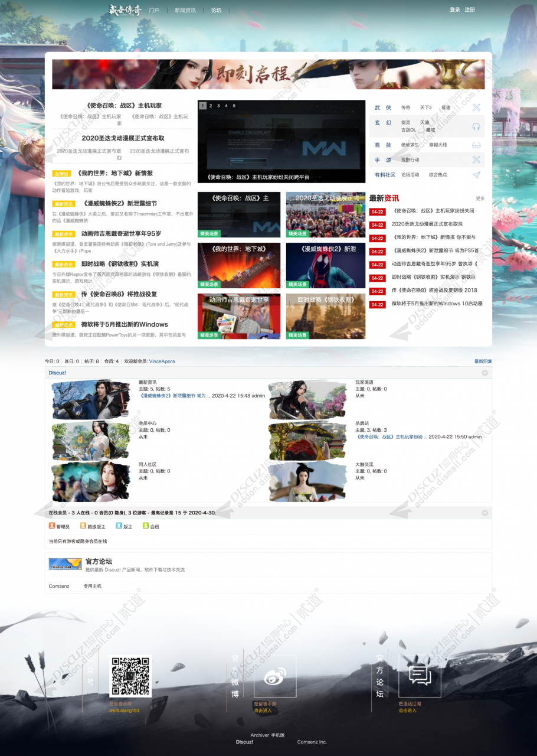Click the 品牌站 yellow tag label
The width and height of the screenshot is (537, 756).
click(62, 174)
